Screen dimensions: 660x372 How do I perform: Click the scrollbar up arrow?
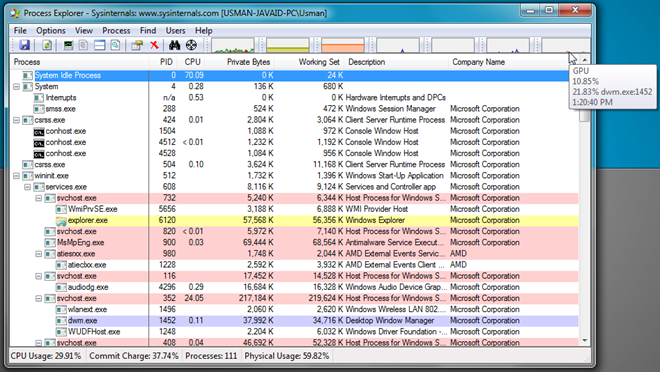584,60
